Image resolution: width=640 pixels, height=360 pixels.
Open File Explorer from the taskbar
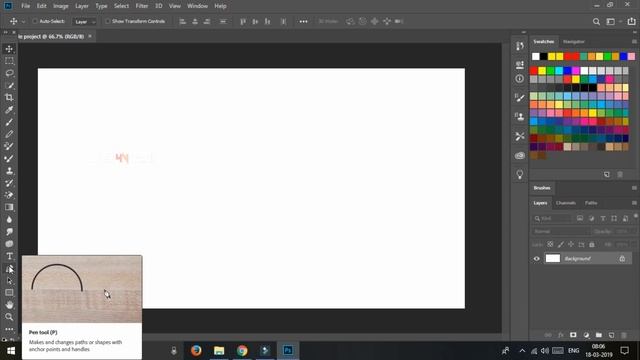click(x=219, y=350)
